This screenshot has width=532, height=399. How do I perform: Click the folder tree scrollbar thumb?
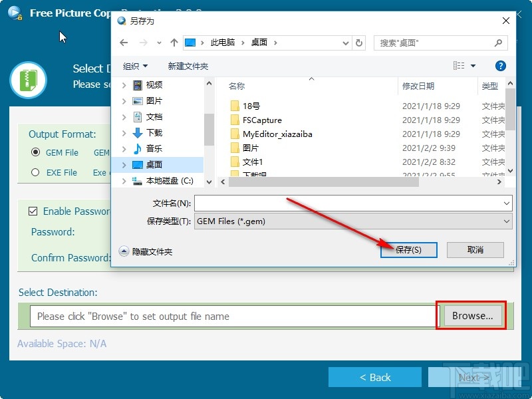coord(209,129)
